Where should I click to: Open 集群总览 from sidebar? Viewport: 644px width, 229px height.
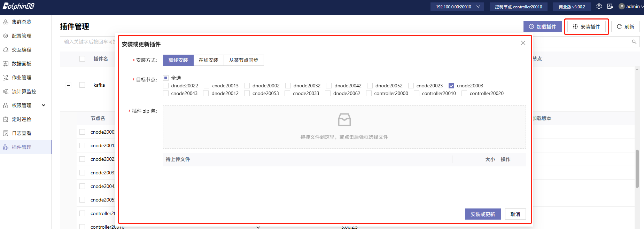pyautogui.click(x=22, y=22)
